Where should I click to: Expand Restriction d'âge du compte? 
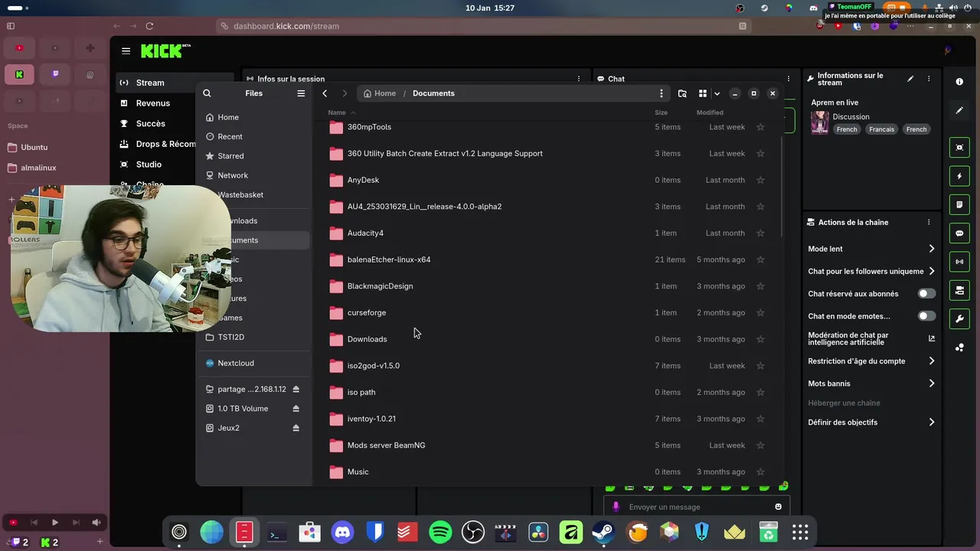[x=932, y=361]
